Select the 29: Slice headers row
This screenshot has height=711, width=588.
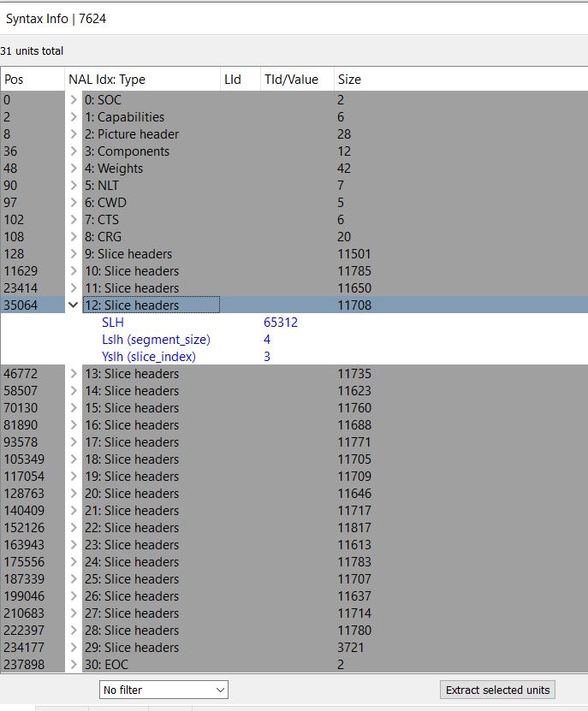click(294, 648)
